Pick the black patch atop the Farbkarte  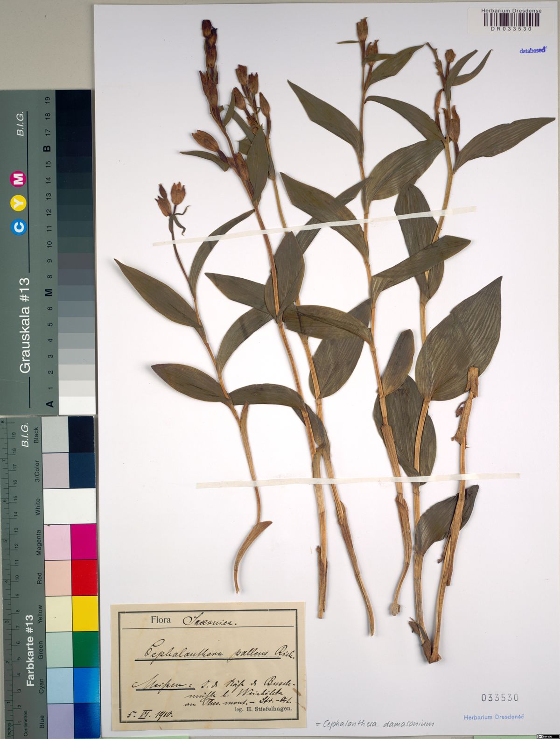82,434
